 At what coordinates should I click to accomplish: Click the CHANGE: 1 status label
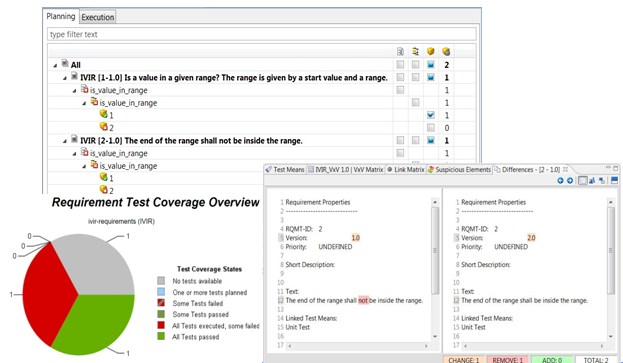tap(463, 360)
